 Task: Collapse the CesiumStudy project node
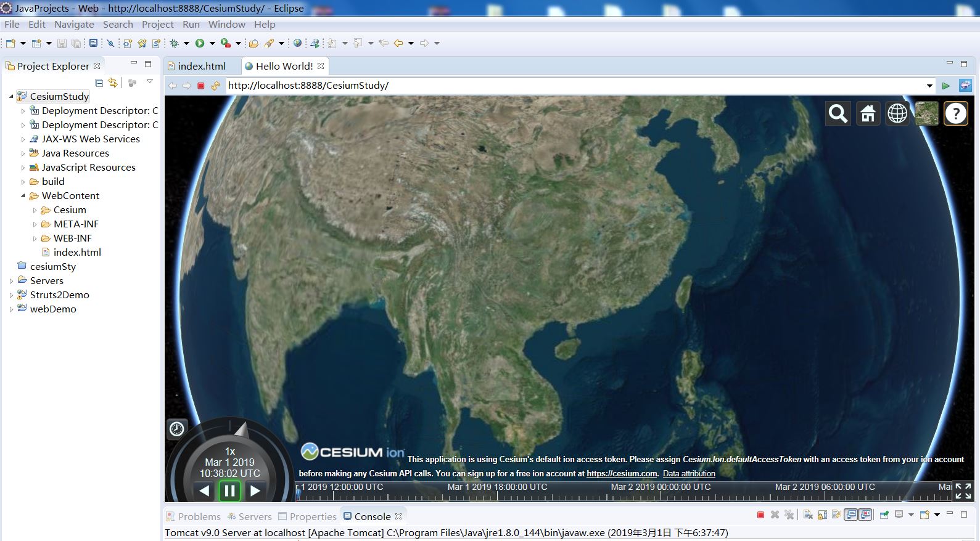(x=11, y=97)
